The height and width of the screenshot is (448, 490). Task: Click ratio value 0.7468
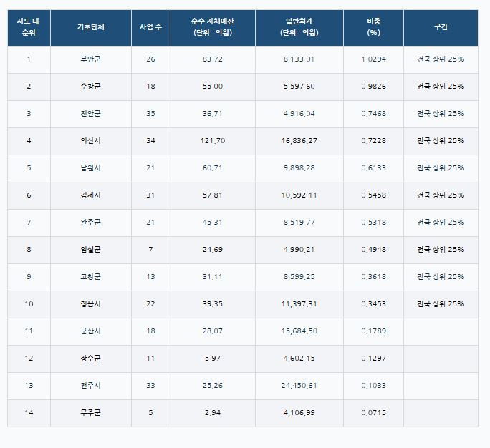coord(373,114)
